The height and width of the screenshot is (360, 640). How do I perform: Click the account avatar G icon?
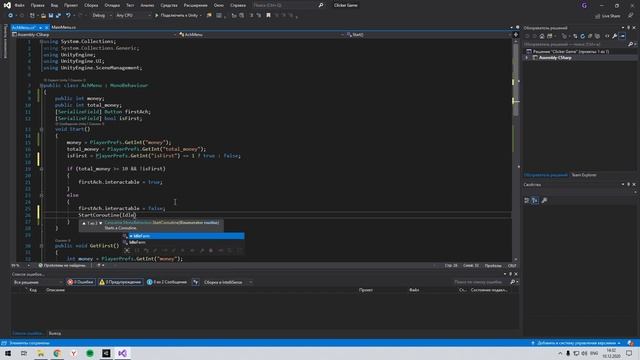tap(584, 5)
